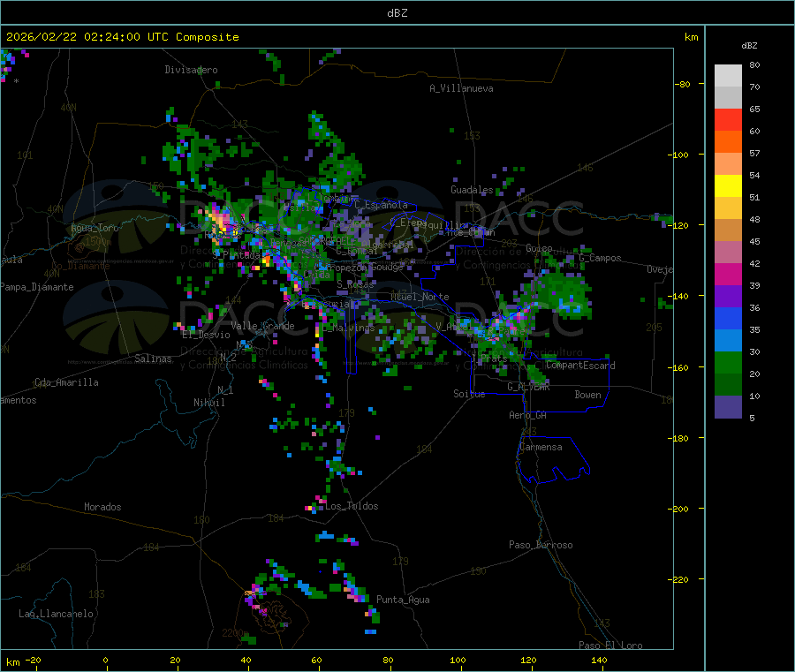Click the 'Agua_Toro' map label
795x672 pixels.
tap(95, 228)
